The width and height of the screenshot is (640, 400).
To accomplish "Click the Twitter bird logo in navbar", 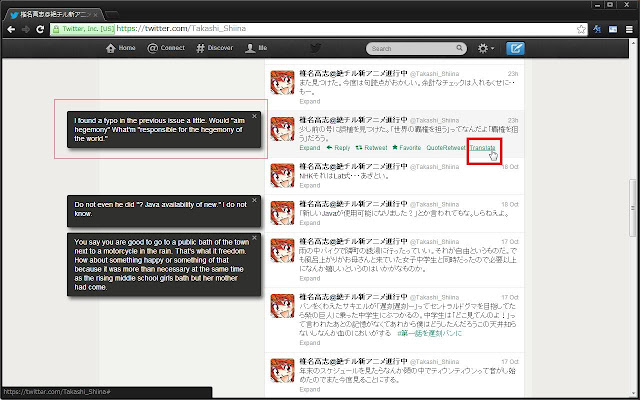I will 315,48.
